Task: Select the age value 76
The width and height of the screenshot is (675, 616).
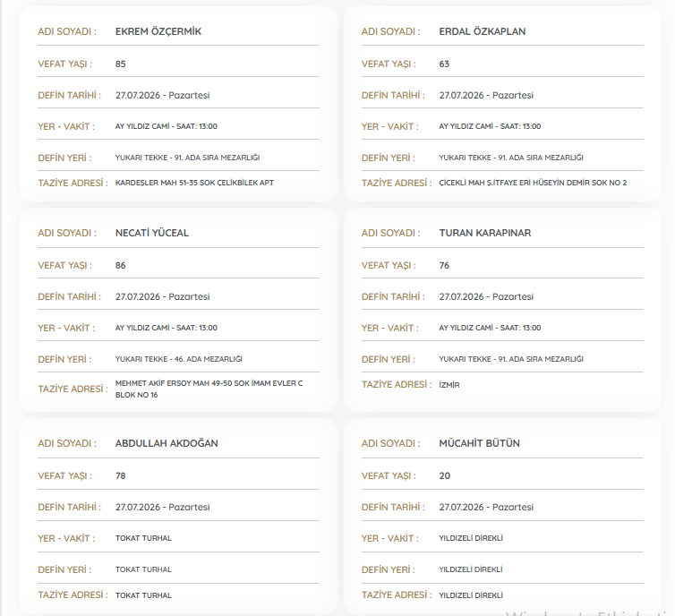Action: (x=444, y=266)
